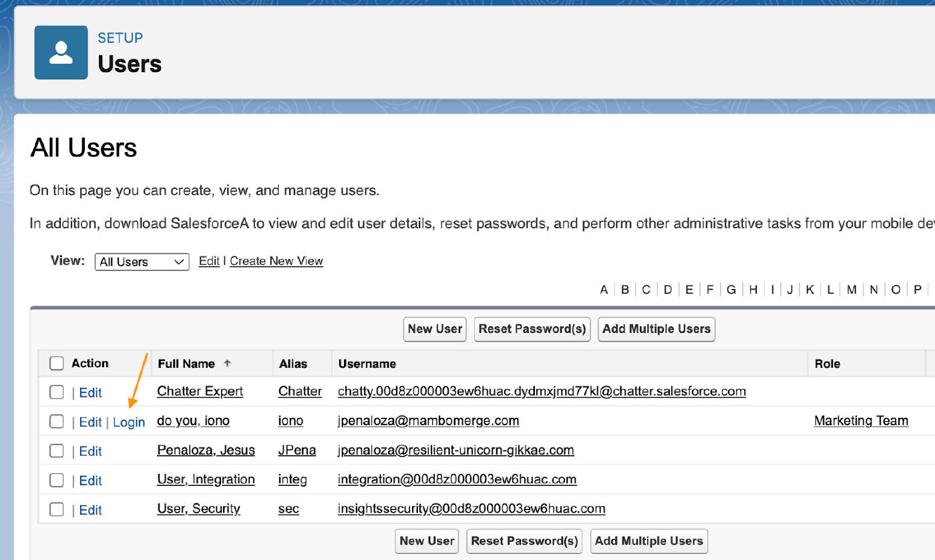Filter users by letter A
Screen dimensions: 935x560
click(604, 290)
